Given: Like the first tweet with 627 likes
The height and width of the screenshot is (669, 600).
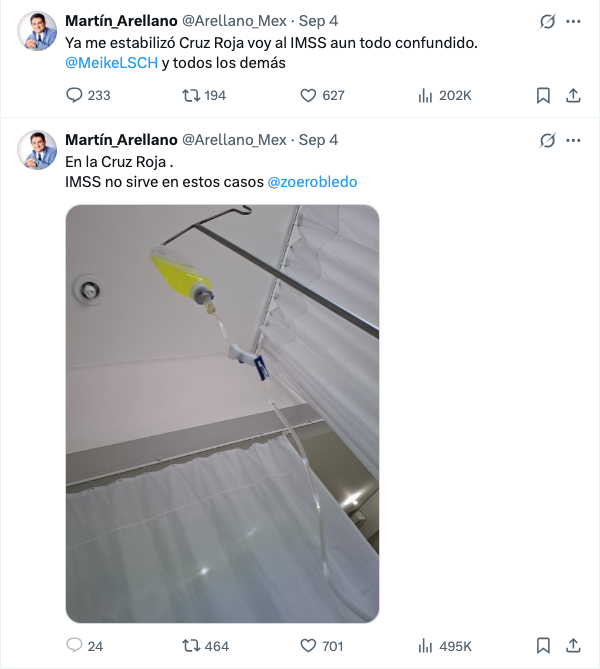Looking at the screenshot, I should (x=309, y=95).
